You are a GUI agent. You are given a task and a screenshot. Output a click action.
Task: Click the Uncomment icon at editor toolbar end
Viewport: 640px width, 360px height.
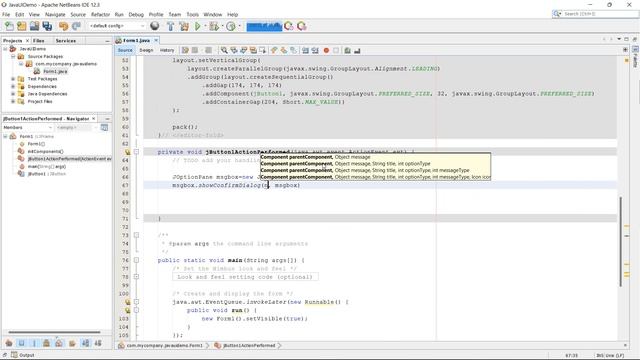tap(357, 50)
